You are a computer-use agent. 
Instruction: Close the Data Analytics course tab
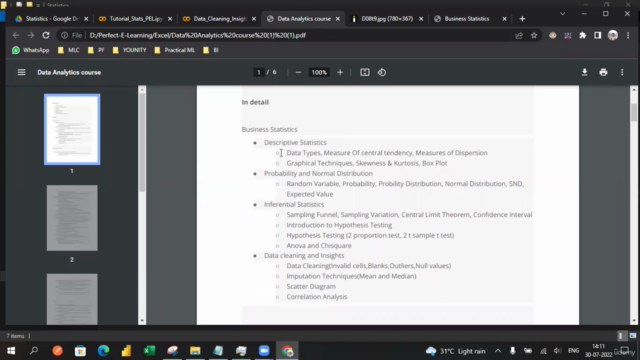pos(338,19)
